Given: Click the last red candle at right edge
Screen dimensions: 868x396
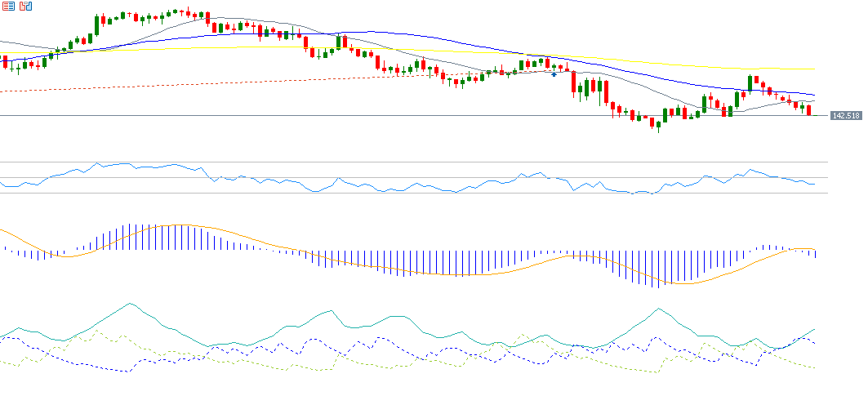Looking at the screenshot, I should click(809, 109).
